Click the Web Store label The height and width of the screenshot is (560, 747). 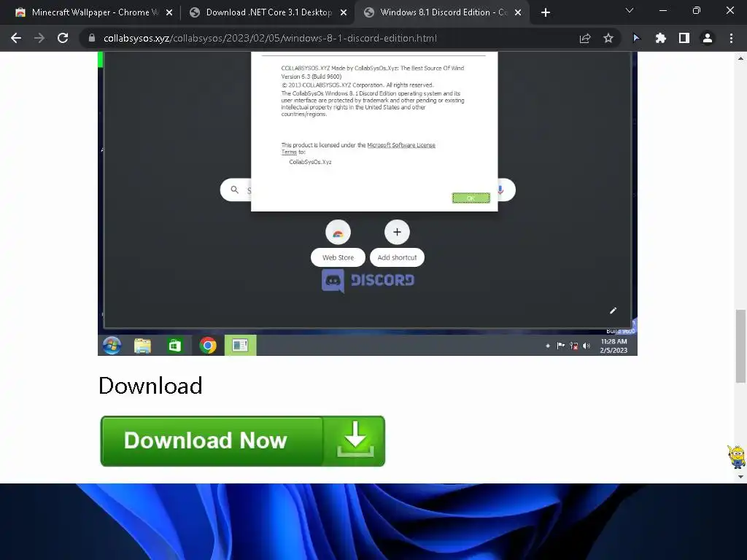tap(338, 257)
